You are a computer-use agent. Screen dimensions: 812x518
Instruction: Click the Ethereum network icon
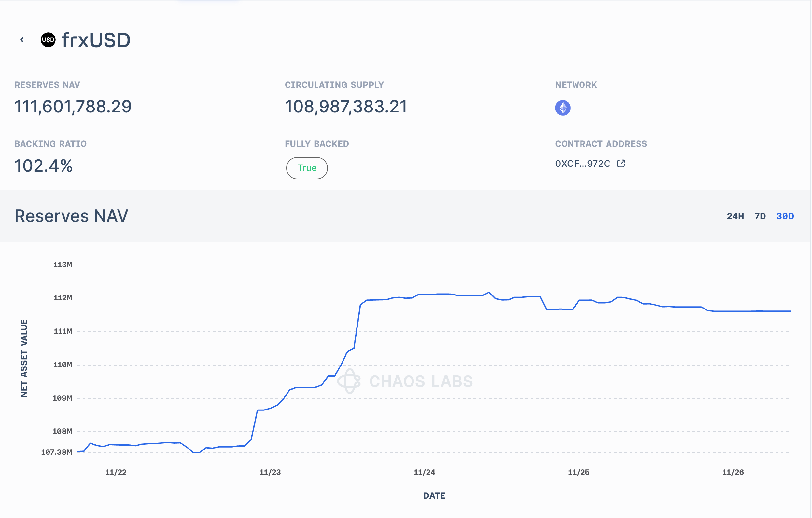[563, 108]
